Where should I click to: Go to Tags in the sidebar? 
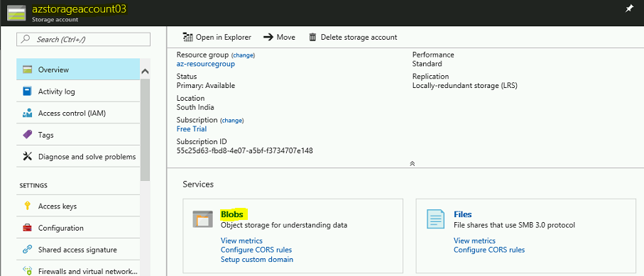coord(78,135)
